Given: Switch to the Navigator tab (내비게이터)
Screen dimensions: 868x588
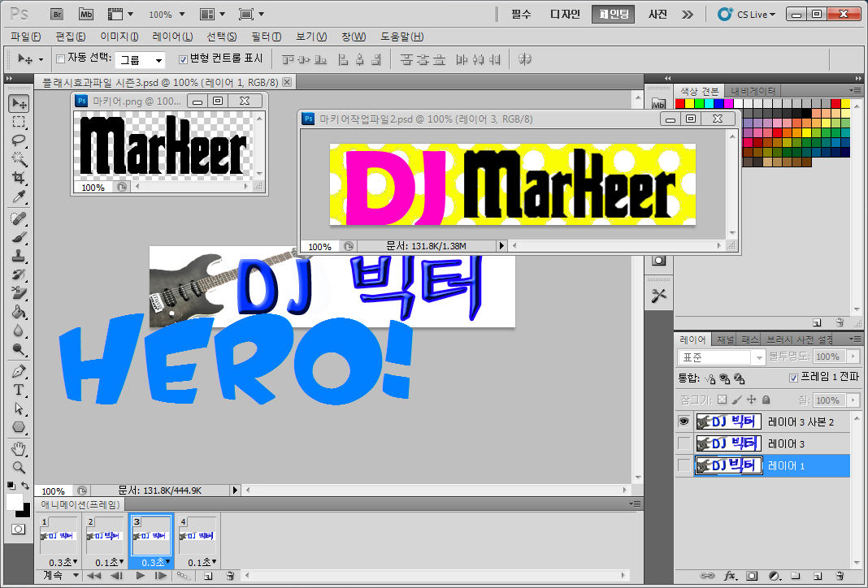Looking at the screenshot, I should tap(753, 91).
